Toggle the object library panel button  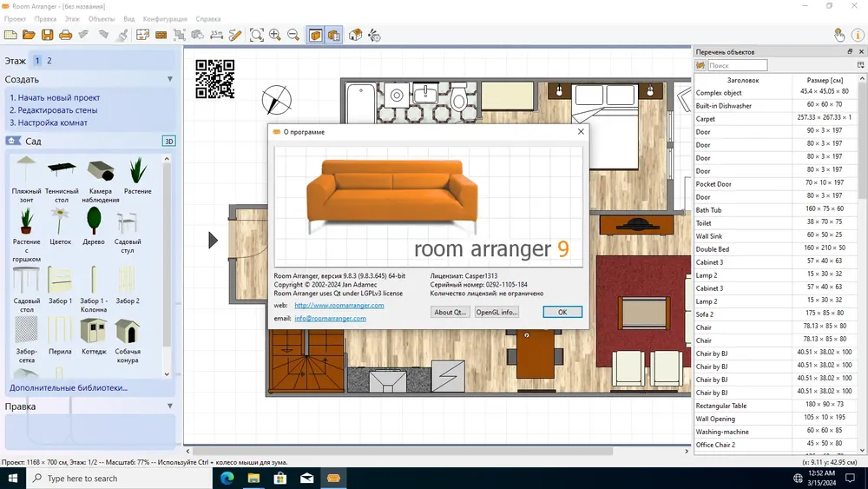coord(316,35)
